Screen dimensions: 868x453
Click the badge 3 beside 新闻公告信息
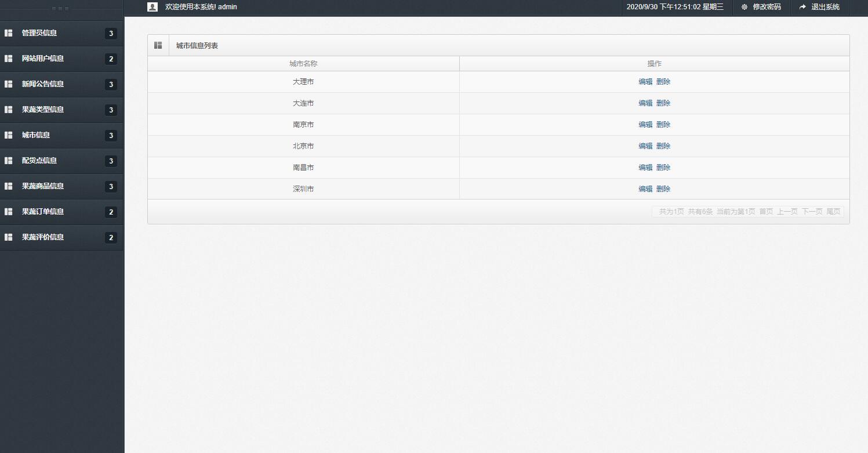pos(111,85)
